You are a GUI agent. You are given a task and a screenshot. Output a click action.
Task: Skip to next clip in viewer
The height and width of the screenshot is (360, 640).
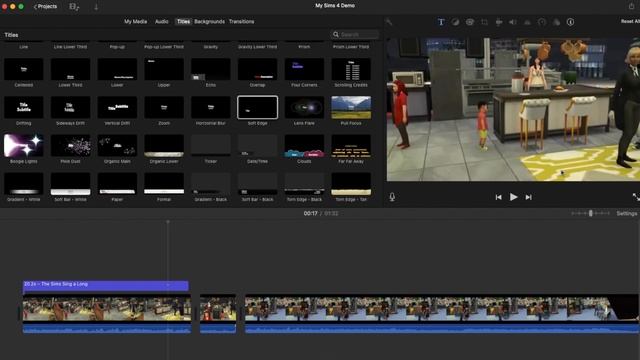tap(529, 197)
